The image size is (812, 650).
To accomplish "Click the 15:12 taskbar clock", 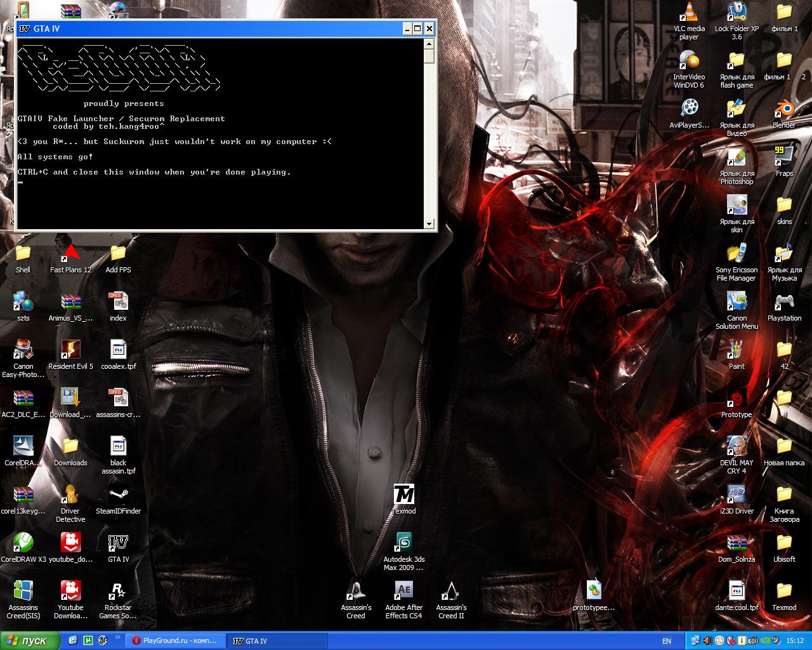I will 795,641.
